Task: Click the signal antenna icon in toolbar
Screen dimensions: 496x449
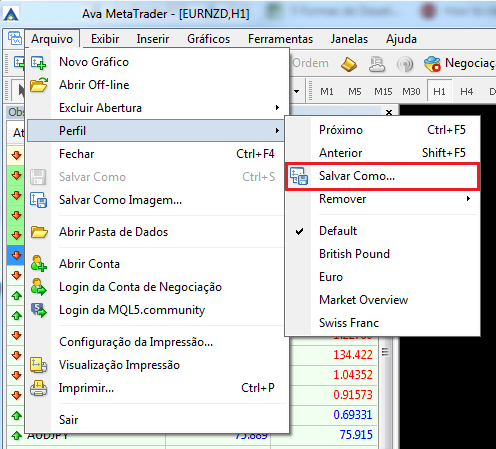Action: pos(405,64)
